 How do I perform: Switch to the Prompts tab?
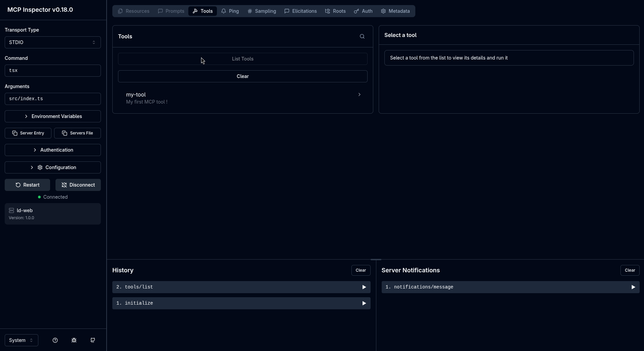(171, 11)
